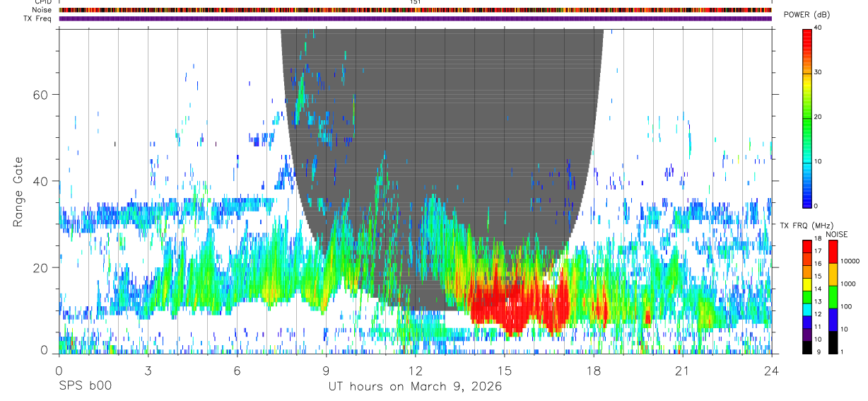Click the 3 hour label on the time axis

point(148,370)
